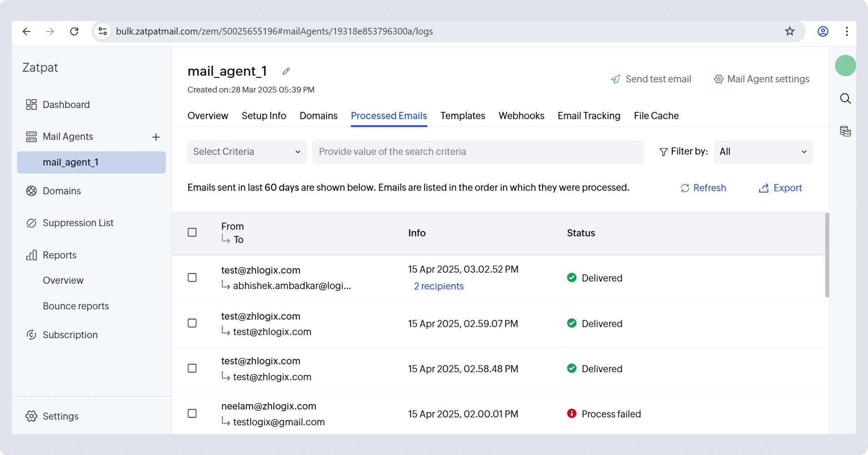868x455 pixels.
Task: Click the funnel filter icon
Action: [663, 152]
